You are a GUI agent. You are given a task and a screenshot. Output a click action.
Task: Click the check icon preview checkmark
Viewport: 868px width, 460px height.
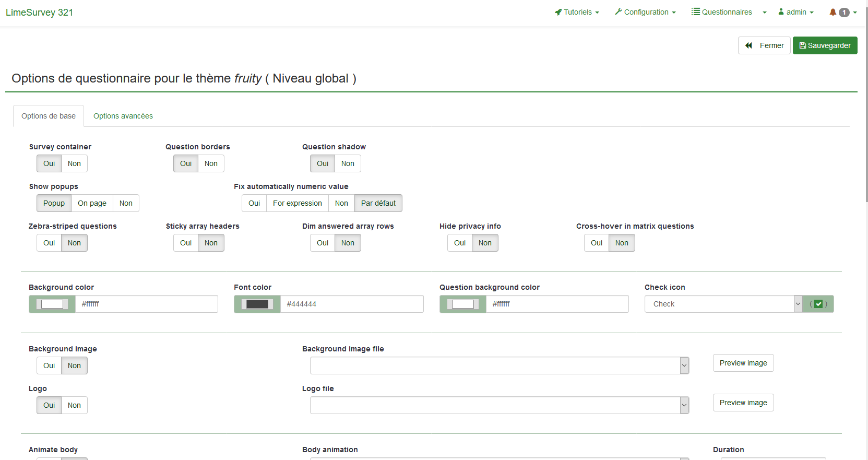coord(818,304)
